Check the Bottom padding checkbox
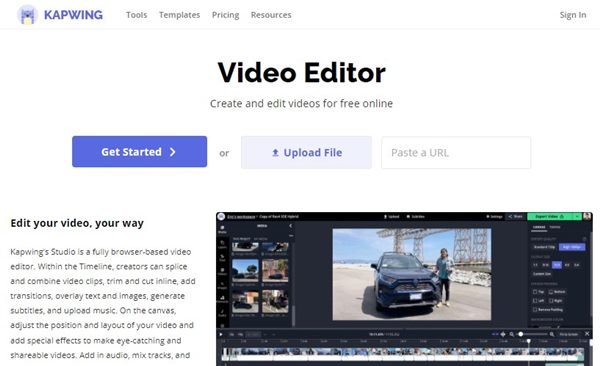600x366 pixels. [551, 292]
